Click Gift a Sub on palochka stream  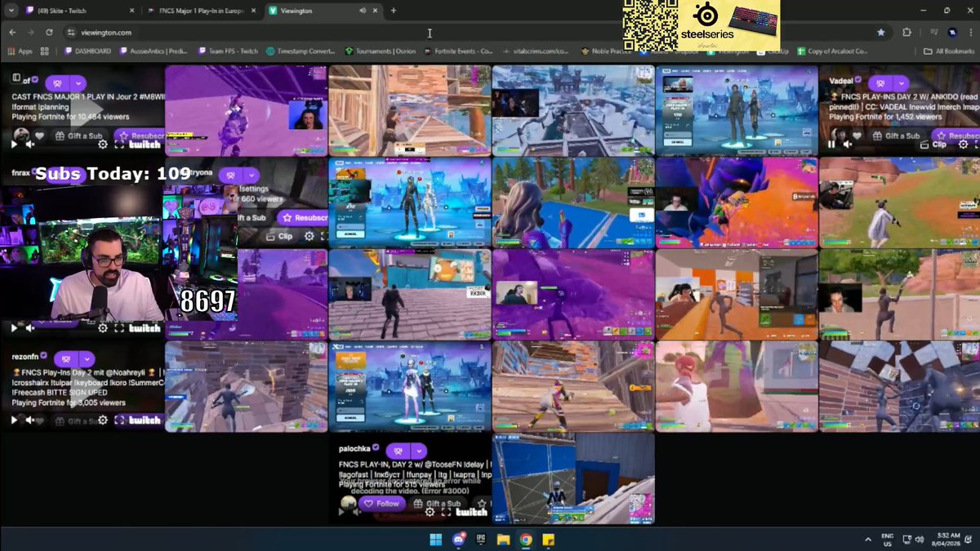pyautogui.click(x=437, y=504)
